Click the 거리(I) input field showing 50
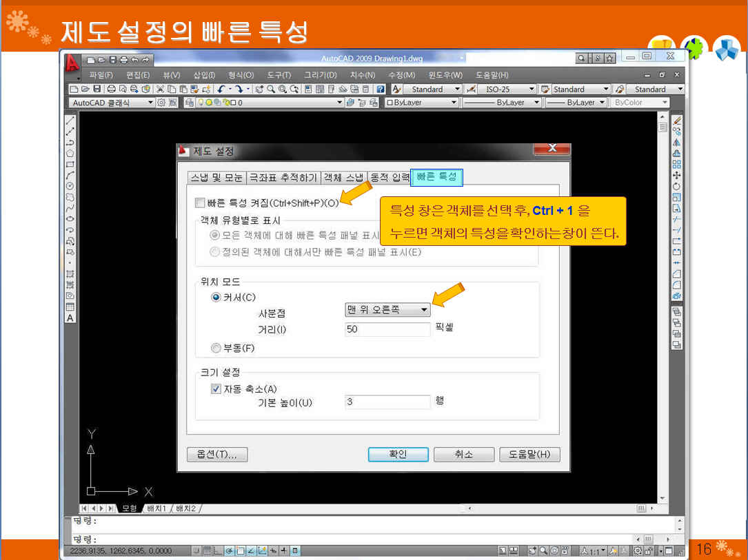Image resolution: width=748 pixels, height=560 pixels. point(387,329)
